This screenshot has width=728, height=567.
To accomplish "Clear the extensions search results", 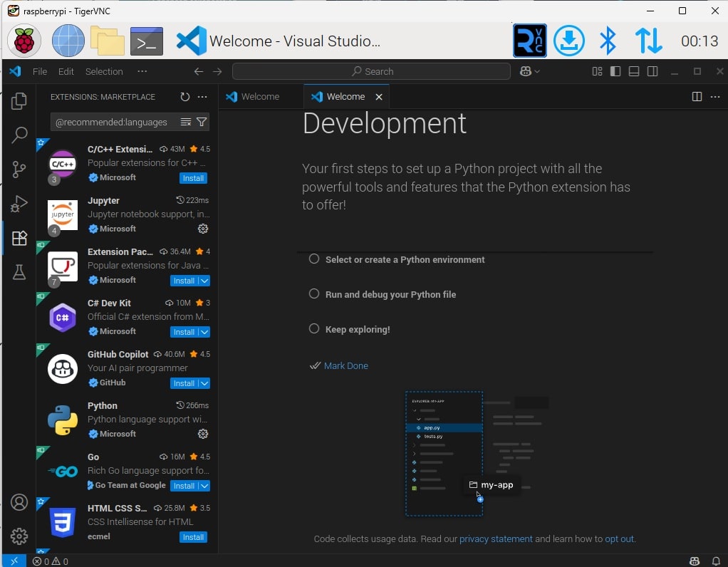I will click(x=186, y=122).
